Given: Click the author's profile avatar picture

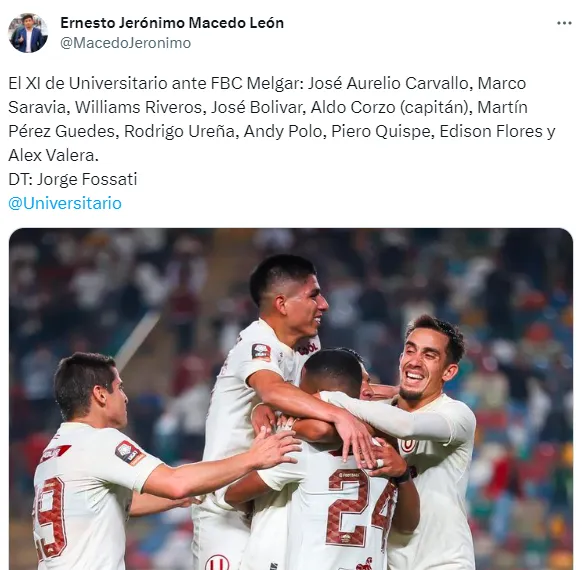Looking at the screenshot, I should 28,33.
